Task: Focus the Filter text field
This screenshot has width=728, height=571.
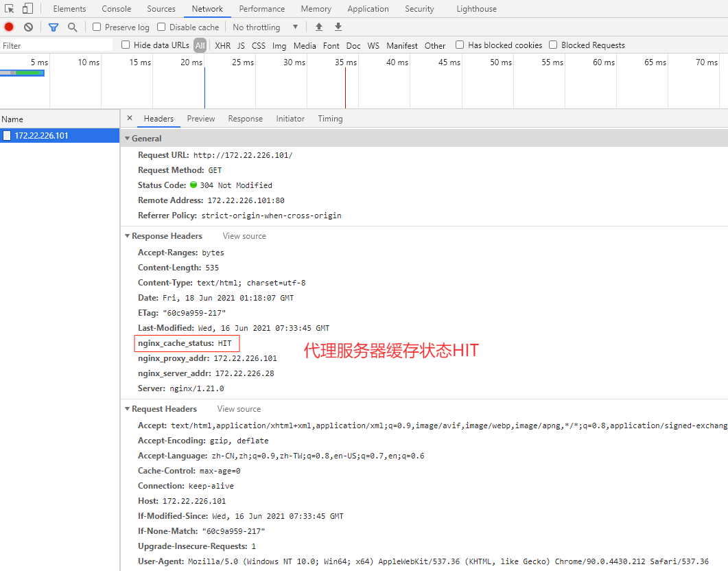Action: point(57,45)
